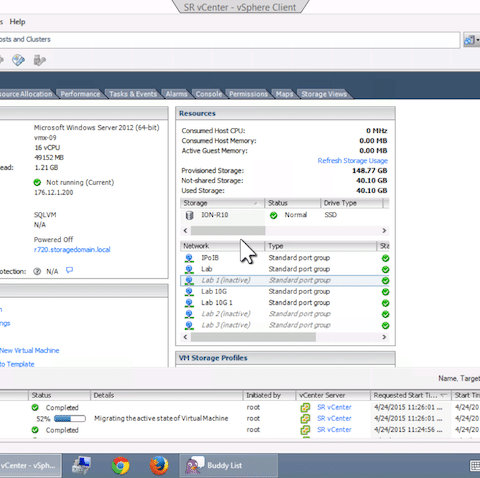Screen dimensions: 480x478
Task: Open the search options dropdown icon
Action: click(x=471, y=40)
